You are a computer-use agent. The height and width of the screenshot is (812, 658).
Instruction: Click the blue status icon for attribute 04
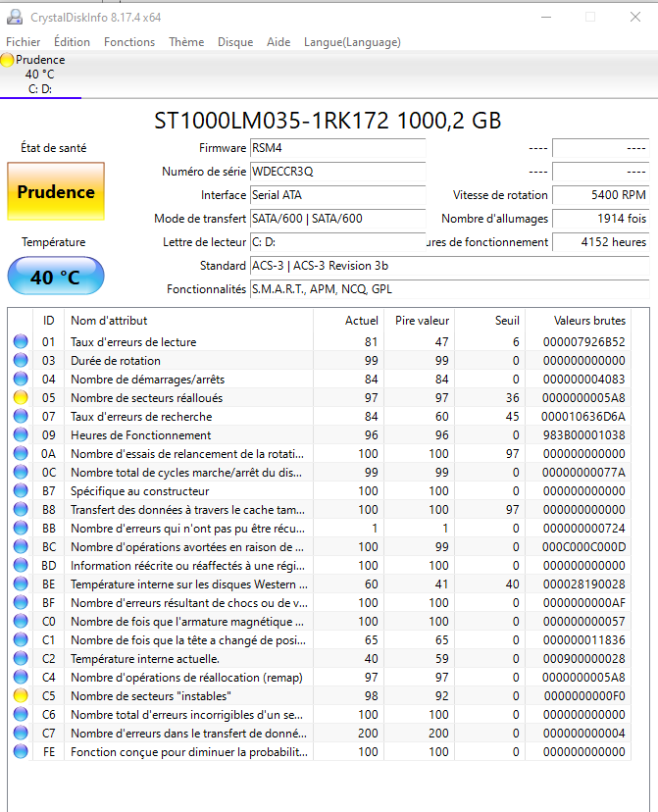(x=21, y=379)
